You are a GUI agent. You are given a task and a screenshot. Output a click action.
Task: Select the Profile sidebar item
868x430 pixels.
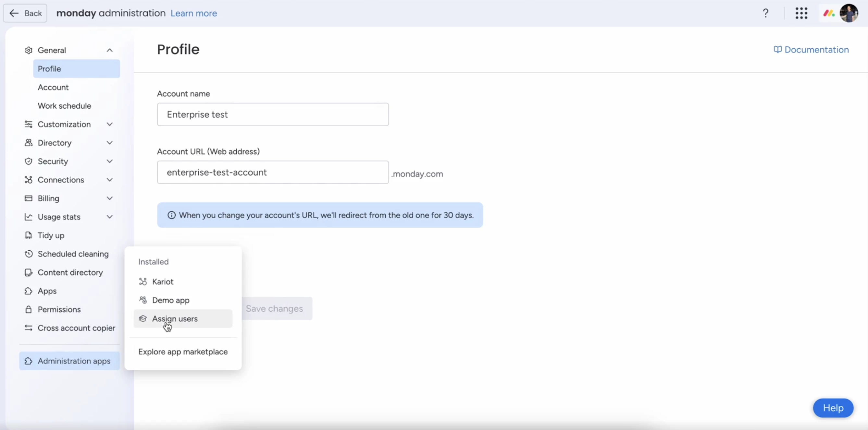77,69
